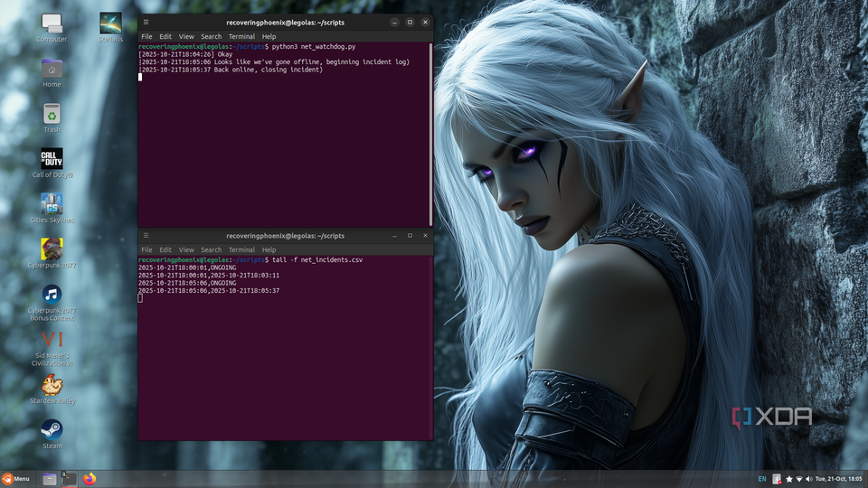Open the Call of Duty desktop icon
Image resolution: width=868 pixels, height=488 pixels.
click(52, 159)
